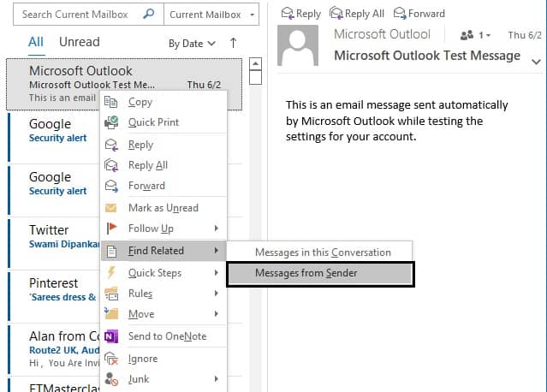Click the message list scrollbar up arrow
Viewport: 547px width, 392px height.
point(255,63)
